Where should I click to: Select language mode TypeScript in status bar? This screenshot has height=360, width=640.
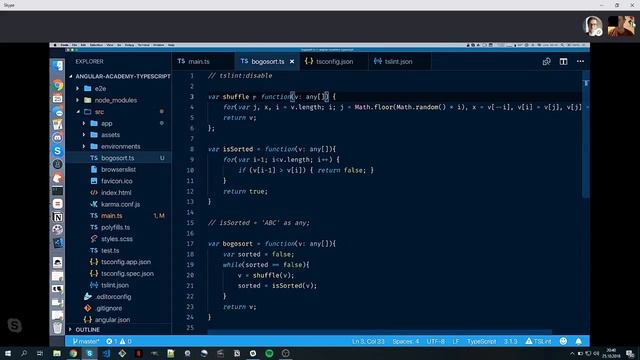(481, 341)
